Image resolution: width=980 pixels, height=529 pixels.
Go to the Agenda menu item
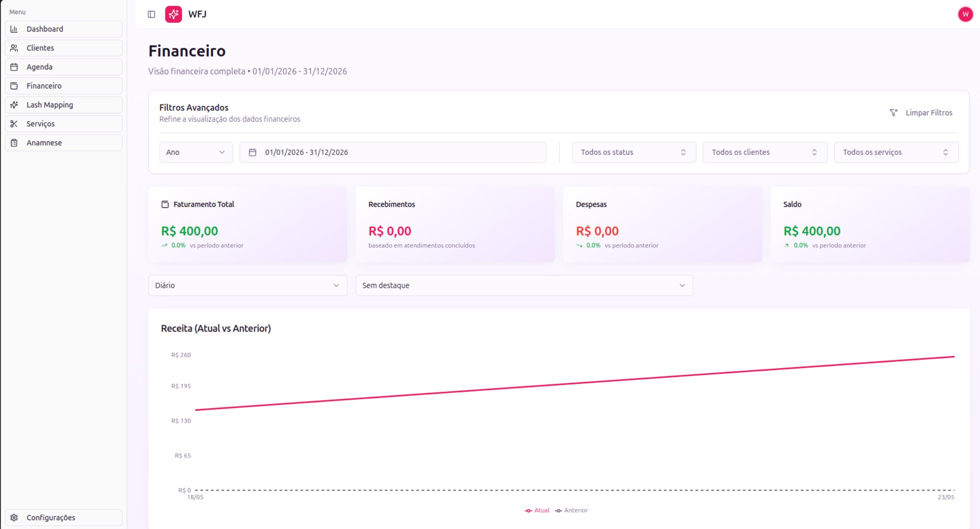point(64,67)
